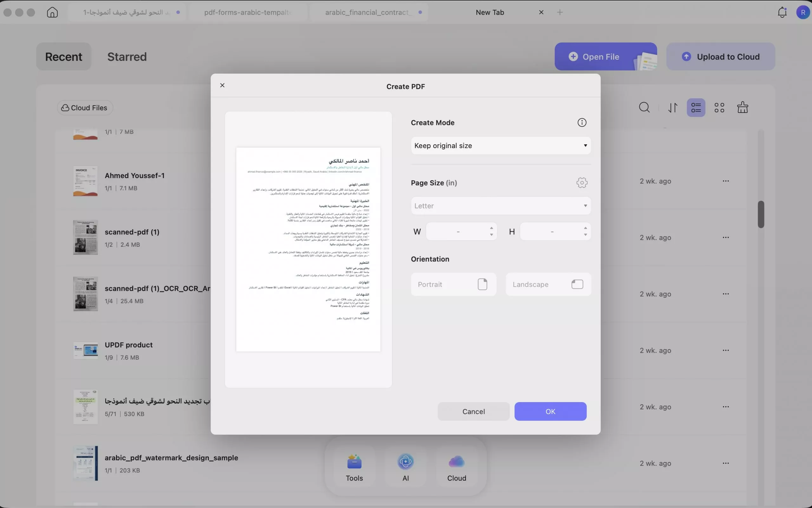Open more options for arabic_pdf_watermark_design_sample
812x508 pixels.
click(726, 463)
